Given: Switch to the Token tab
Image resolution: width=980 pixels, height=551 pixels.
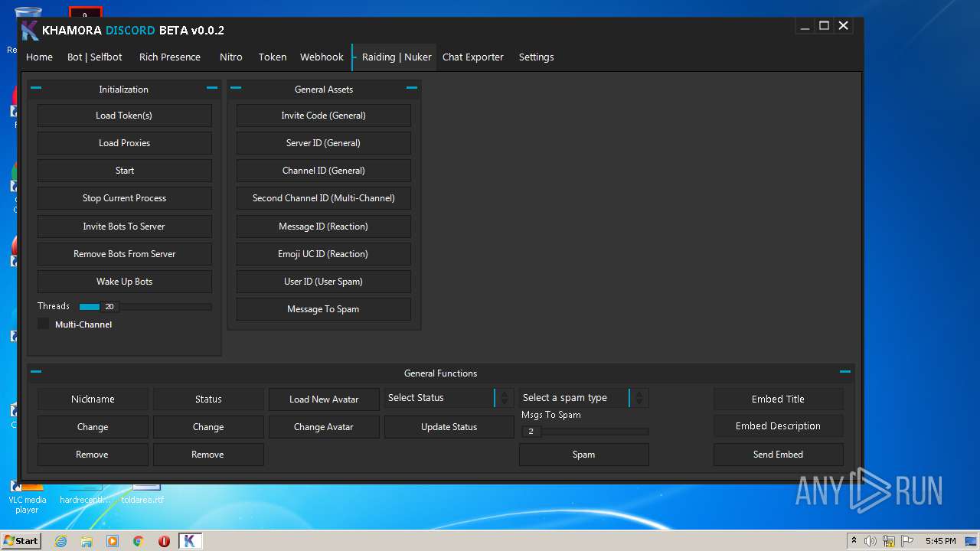Looking at the screenshot, I should (x=273, y=57).
